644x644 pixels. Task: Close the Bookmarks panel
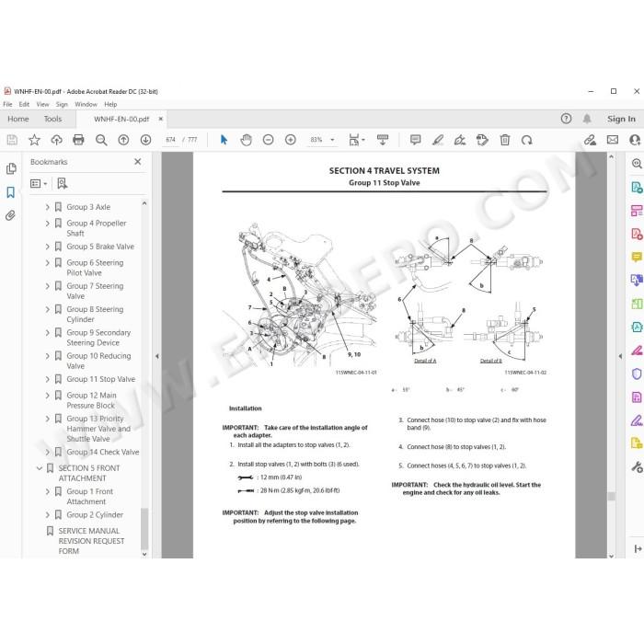tap(138, 162)
